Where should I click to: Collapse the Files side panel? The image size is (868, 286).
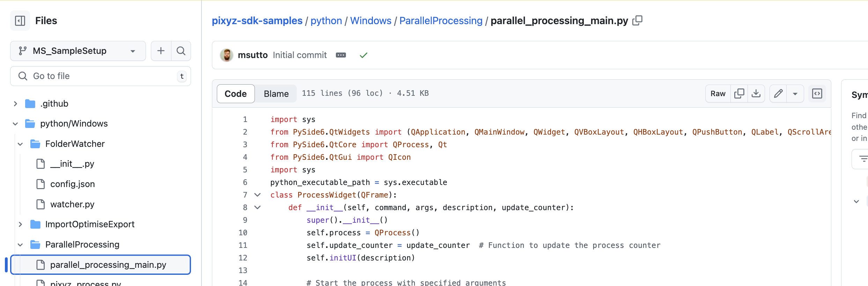click(x=20, y=21)
